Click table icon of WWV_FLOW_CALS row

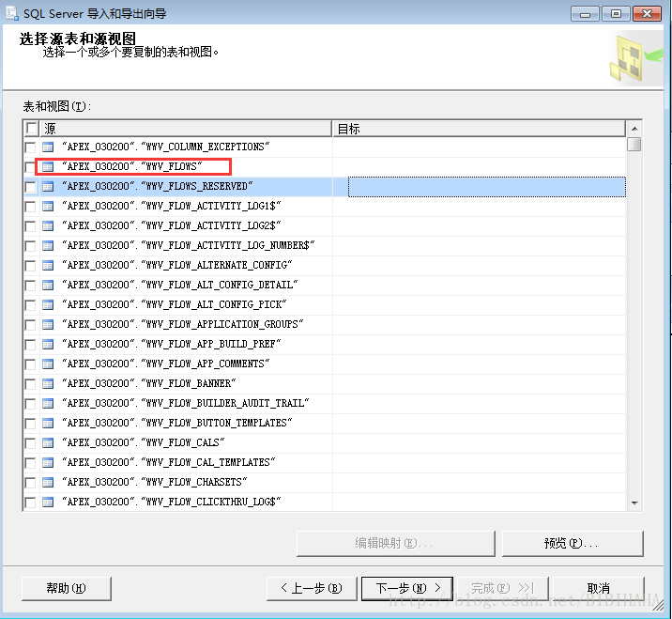(48, 443)
